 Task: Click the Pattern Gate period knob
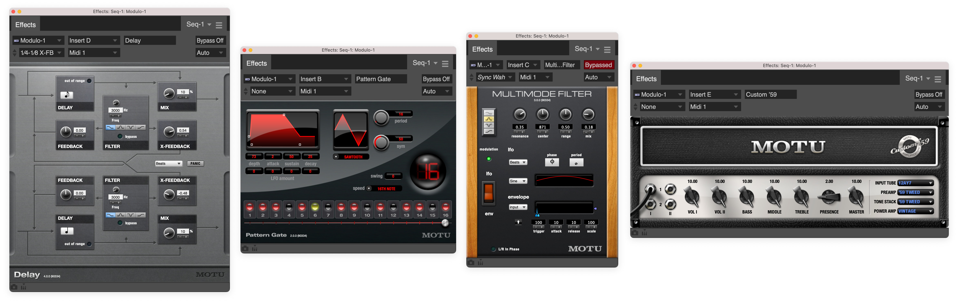coord(381,118)
